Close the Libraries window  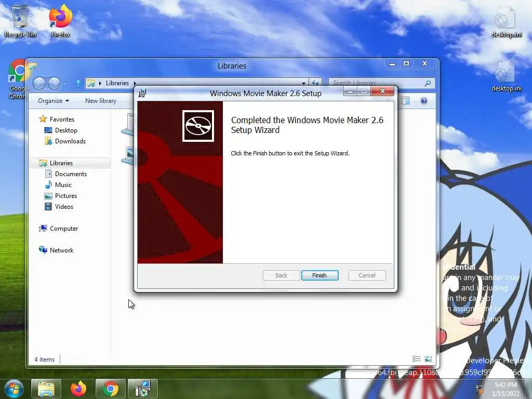click(x=424, y=64)
